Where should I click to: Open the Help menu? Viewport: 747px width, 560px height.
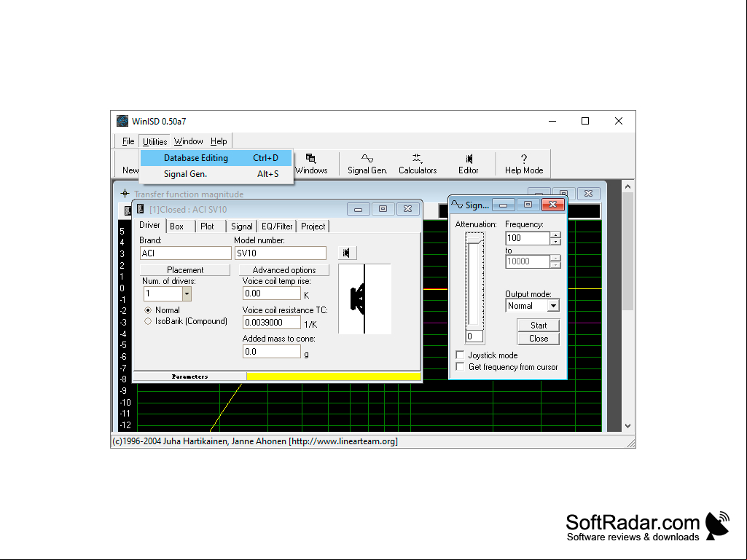click(219, 141)
